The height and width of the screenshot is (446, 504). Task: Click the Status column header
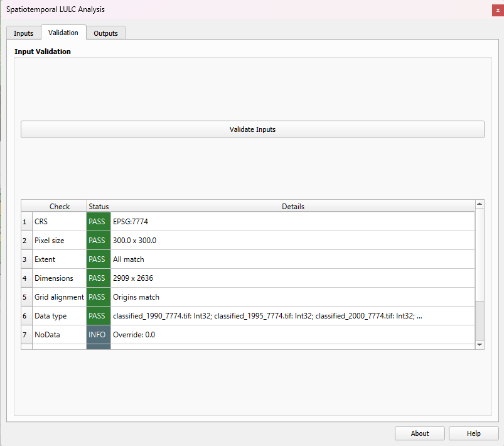click(99, 206)
